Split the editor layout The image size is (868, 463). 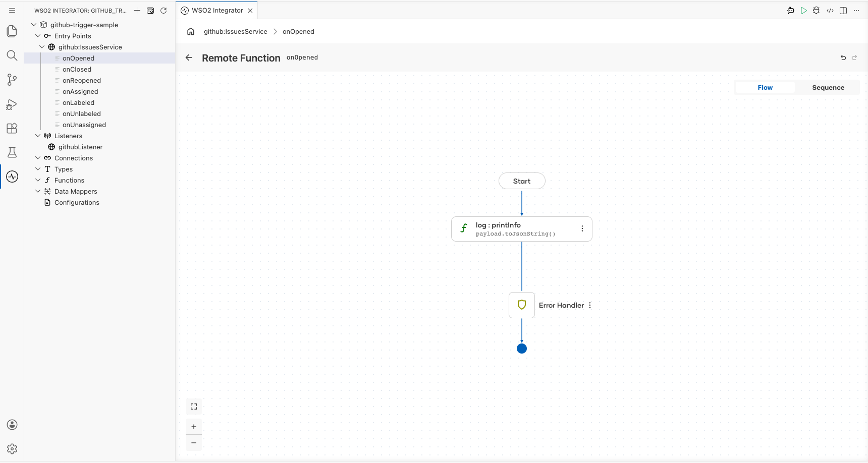(843, 11)
